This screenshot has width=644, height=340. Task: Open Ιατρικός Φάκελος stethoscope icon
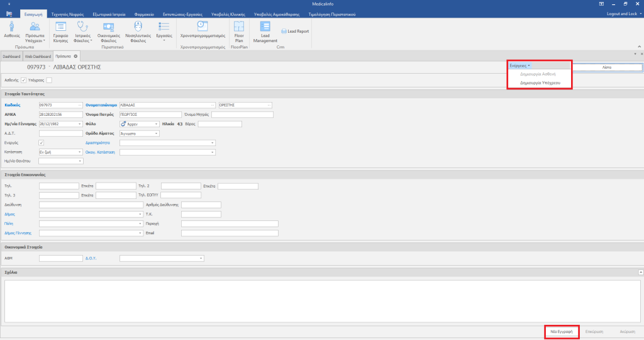pos(82,26)
